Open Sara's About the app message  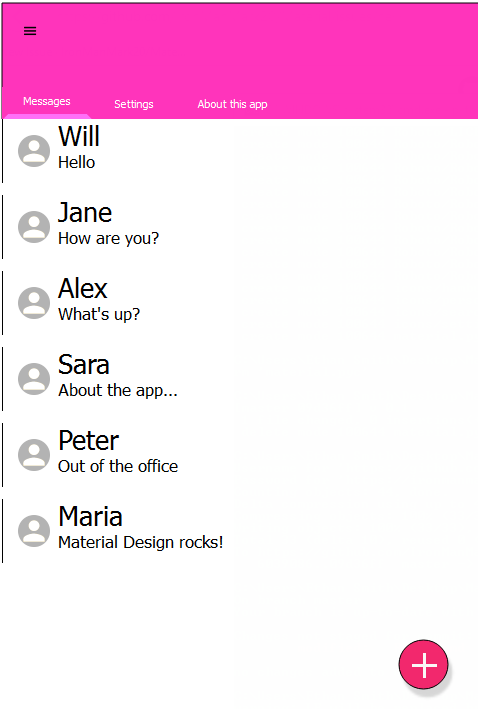pos(240,379)
